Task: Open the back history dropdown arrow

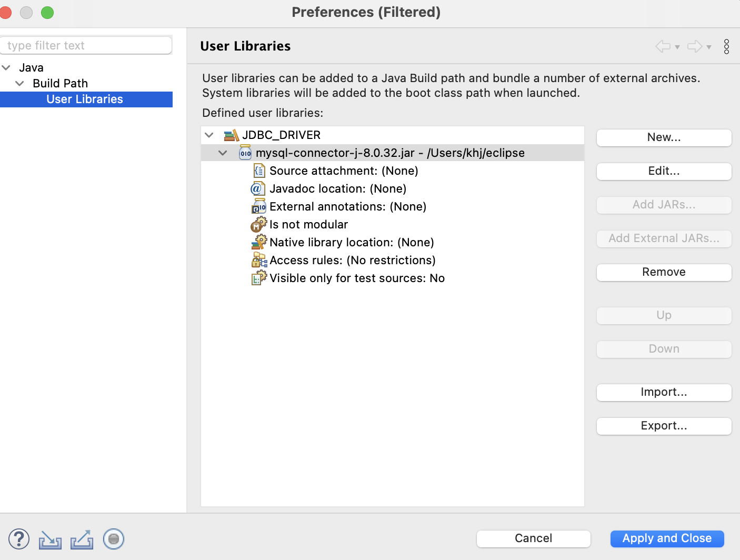Action: pos(677,47)
